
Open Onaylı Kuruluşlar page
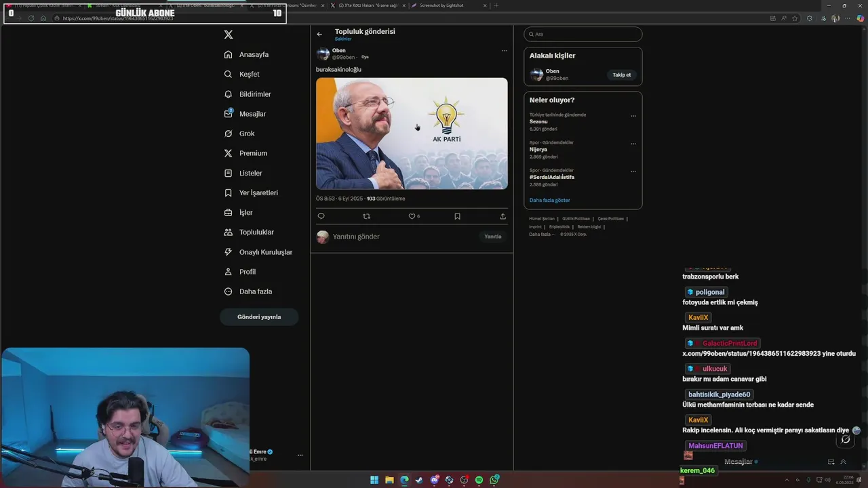click(x=258, y=252)
